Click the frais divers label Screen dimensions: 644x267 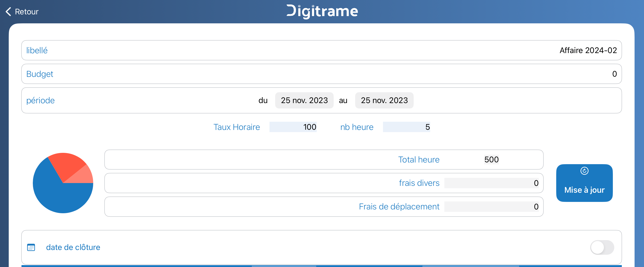419,183
